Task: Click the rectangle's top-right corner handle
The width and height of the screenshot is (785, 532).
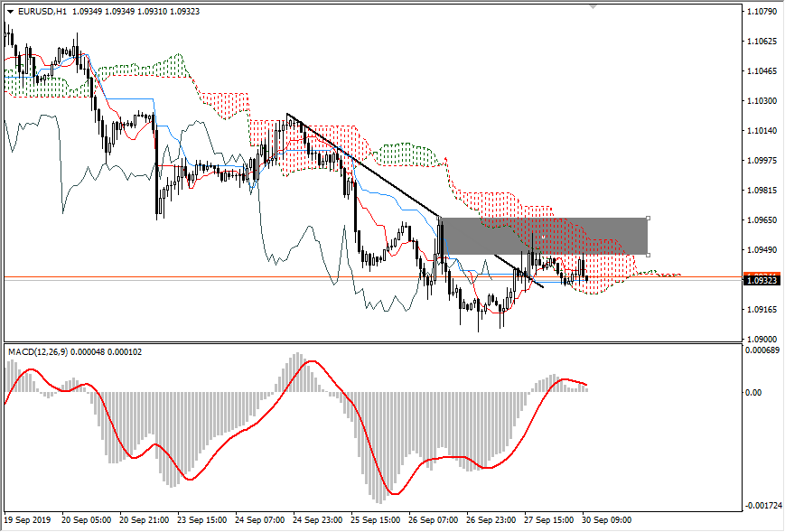Action: point(648,218)
